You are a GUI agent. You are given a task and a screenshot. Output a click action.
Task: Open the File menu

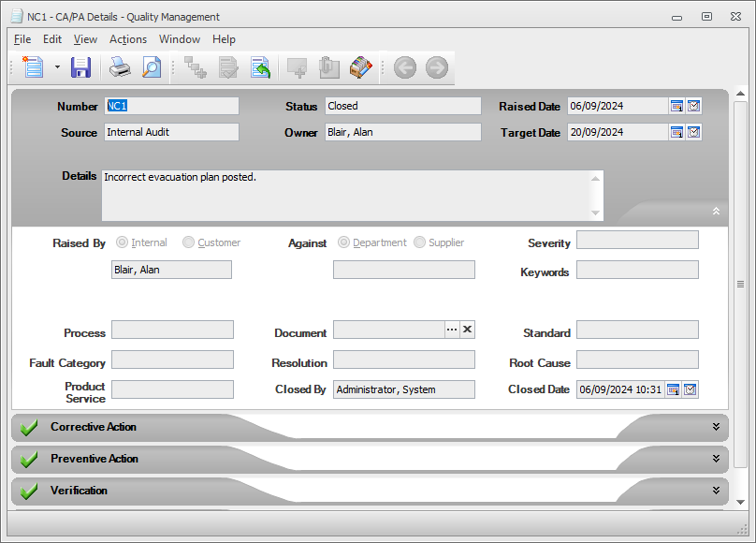coord(22,39)
